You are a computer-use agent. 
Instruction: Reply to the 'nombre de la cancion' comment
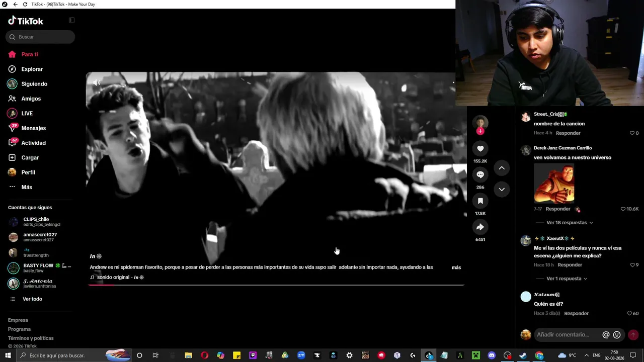pos(568,133)
